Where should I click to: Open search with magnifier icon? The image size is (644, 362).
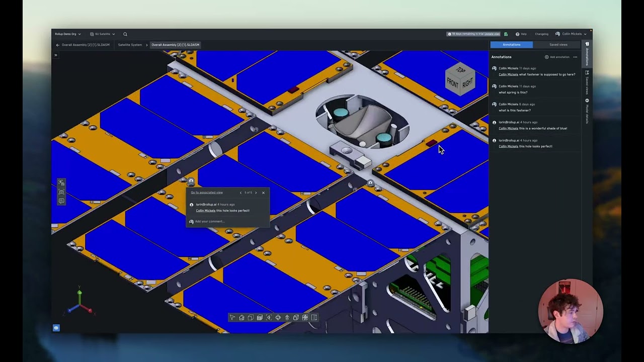[125, 34]
